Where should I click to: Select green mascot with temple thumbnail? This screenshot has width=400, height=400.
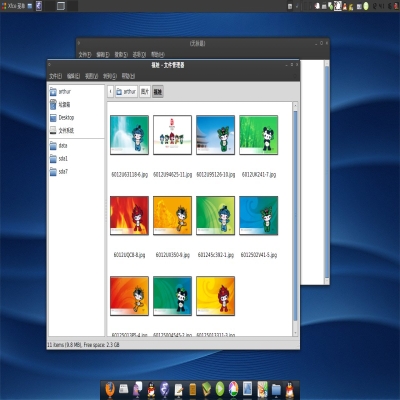click(x=215, y=135)
